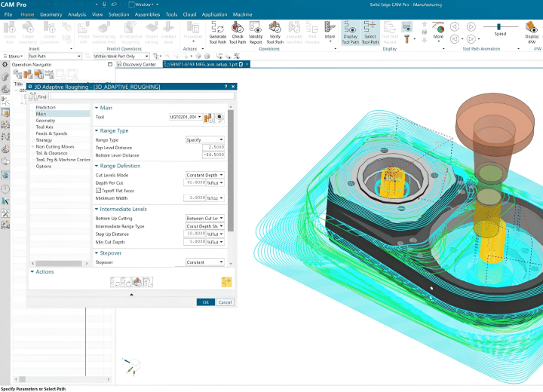Image resolution: width=543 pixels, height=392 pixels.
Task: Open the Geometry ribbon tab
Action: pos(51,14)
